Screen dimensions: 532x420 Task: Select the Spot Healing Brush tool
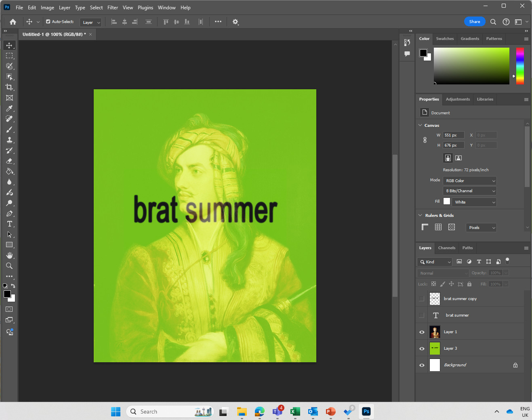click(x=9, y=119)
